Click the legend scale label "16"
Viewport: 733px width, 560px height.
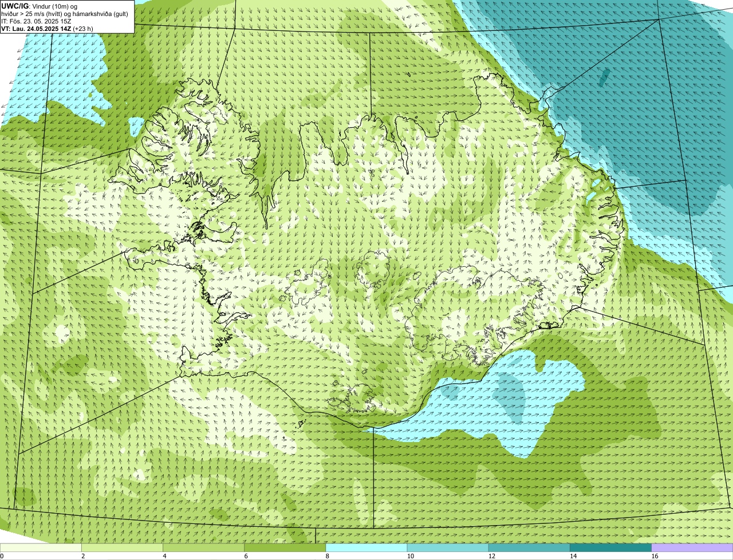655,556
